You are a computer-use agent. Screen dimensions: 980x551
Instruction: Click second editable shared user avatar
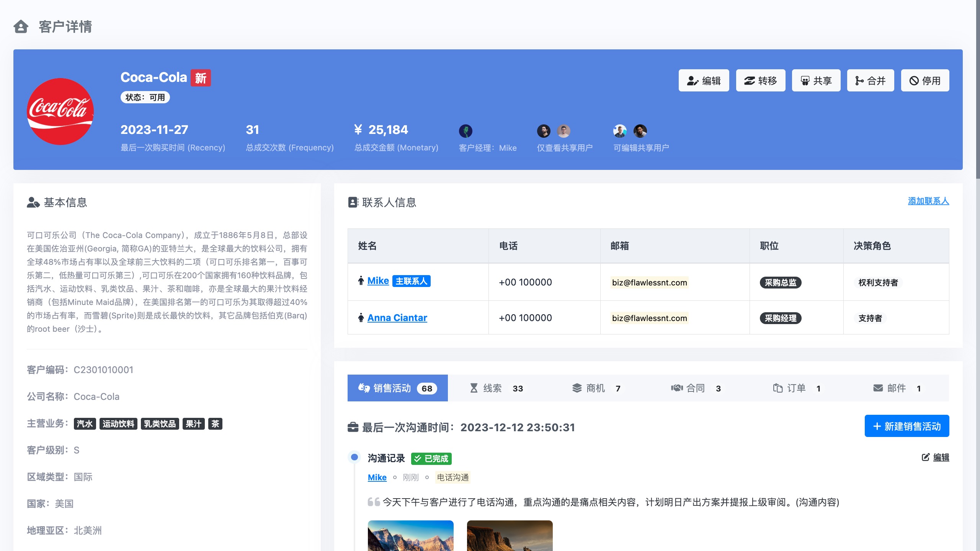640,131
